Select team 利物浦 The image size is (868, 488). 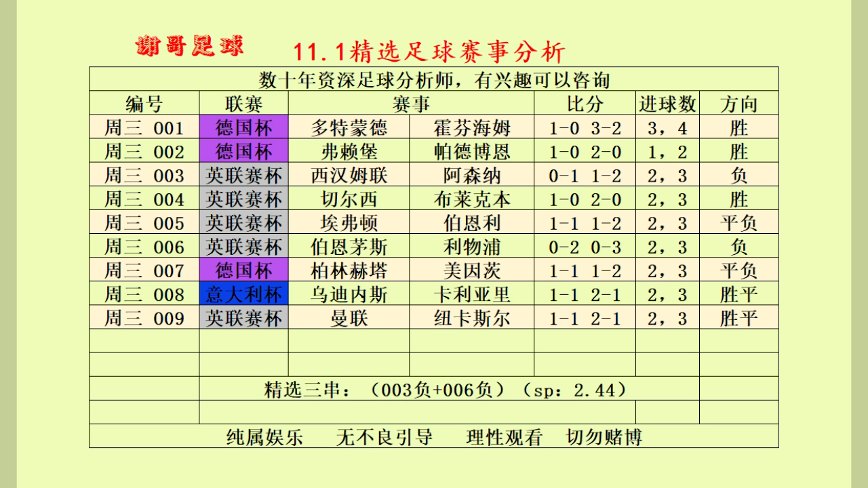472,246
